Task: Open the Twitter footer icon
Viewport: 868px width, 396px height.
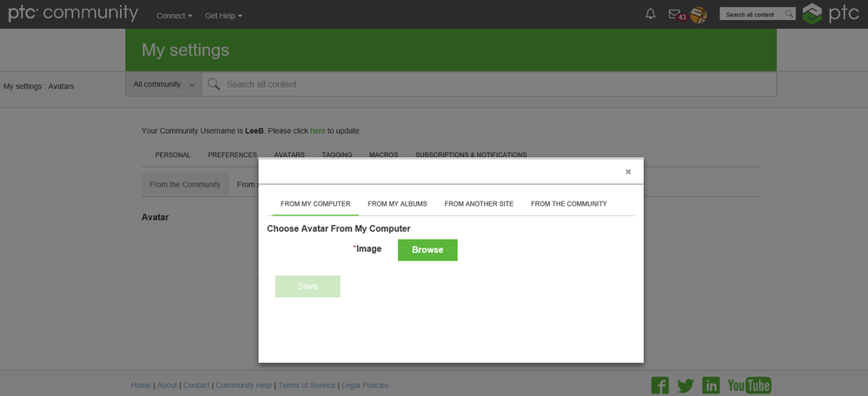Action: click(686, 385)
